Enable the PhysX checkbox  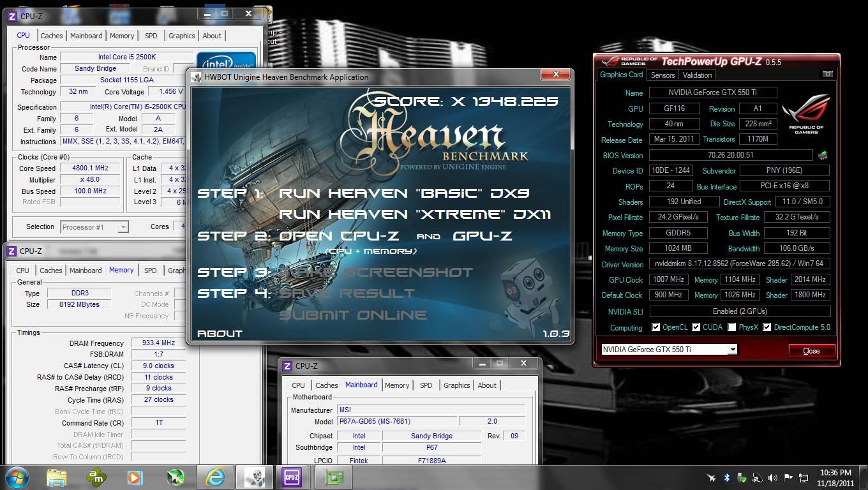(x=732, y=327)
